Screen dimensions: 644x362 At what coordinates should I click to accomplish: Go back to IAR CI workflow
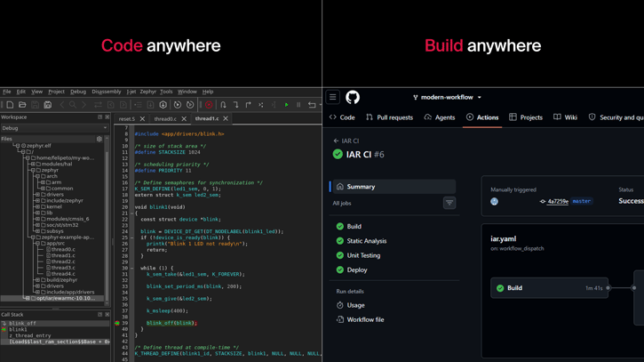click(x=346, y=141)
